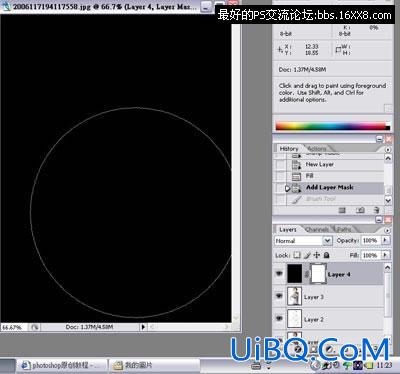
Task: Open the History panel options menu
Action: click(x=388, y=149)
